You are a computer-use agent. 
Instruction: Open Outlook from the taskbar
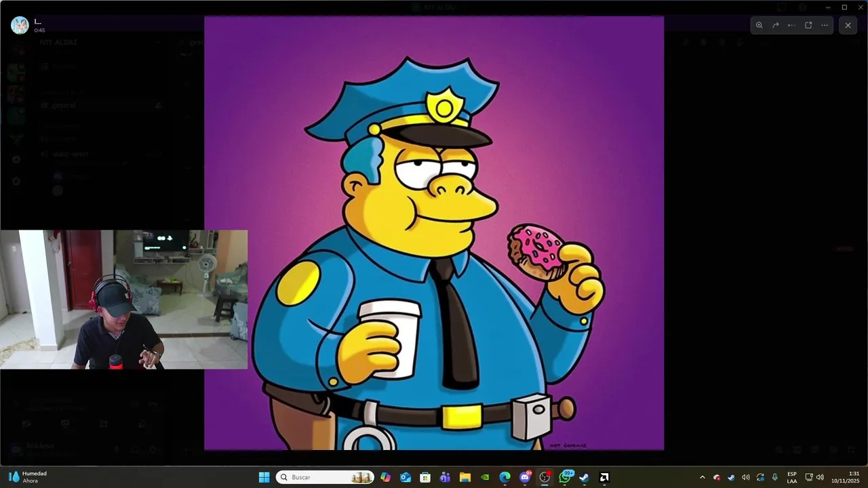[x=406, y=477]
